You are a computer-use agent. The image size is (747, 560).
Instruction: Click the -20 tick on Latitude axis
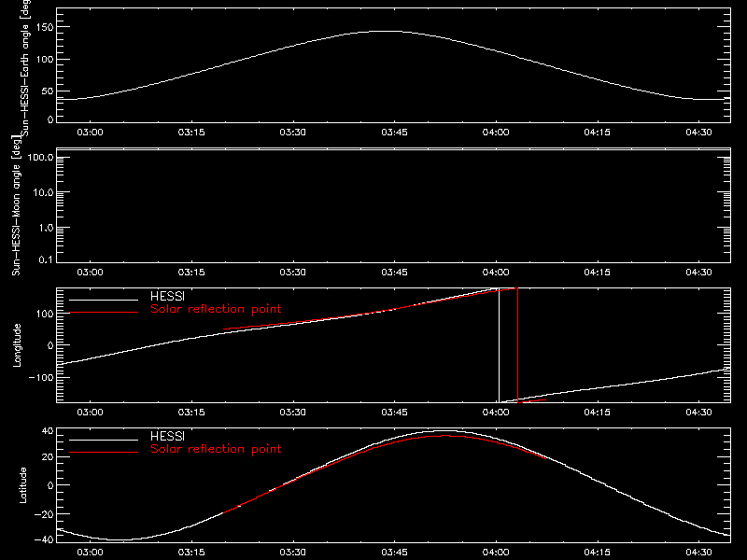click(44, 514)
